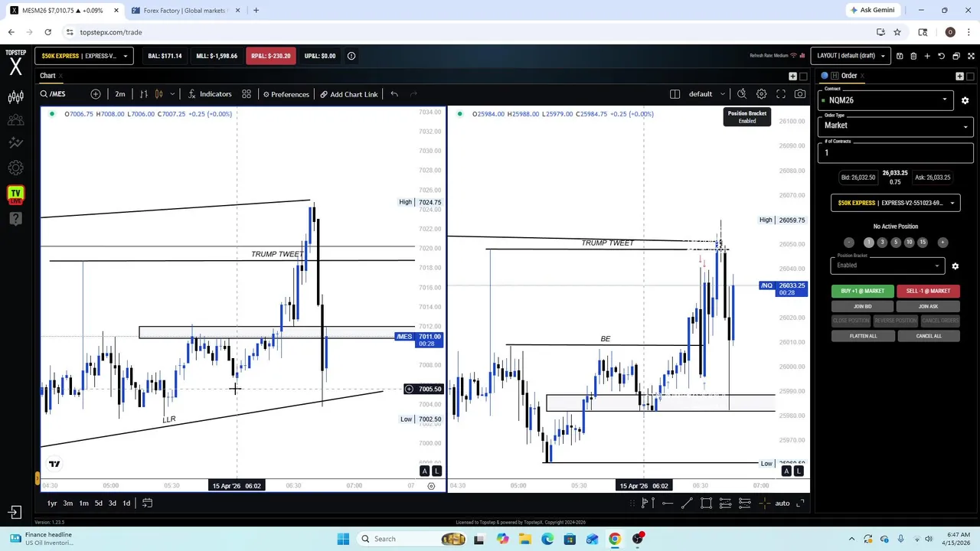This screenshot has height=551, width=980.
Task: Click the account info exclamation icon
Action: (x=351, y=56)
